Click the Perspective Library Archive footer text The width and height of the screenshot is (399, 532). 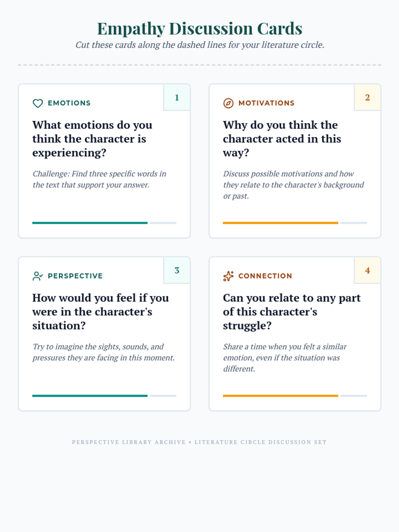(x=199, y=442)
